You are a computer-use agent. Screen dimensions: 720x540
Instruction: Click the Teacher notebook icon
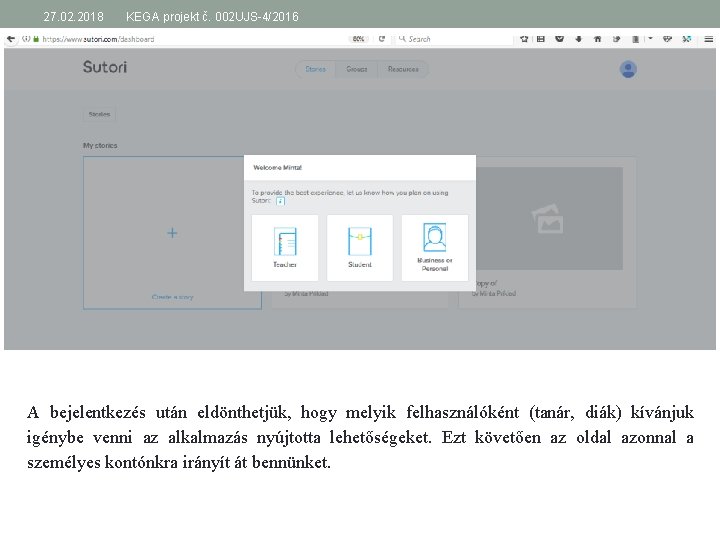[285, 241]
